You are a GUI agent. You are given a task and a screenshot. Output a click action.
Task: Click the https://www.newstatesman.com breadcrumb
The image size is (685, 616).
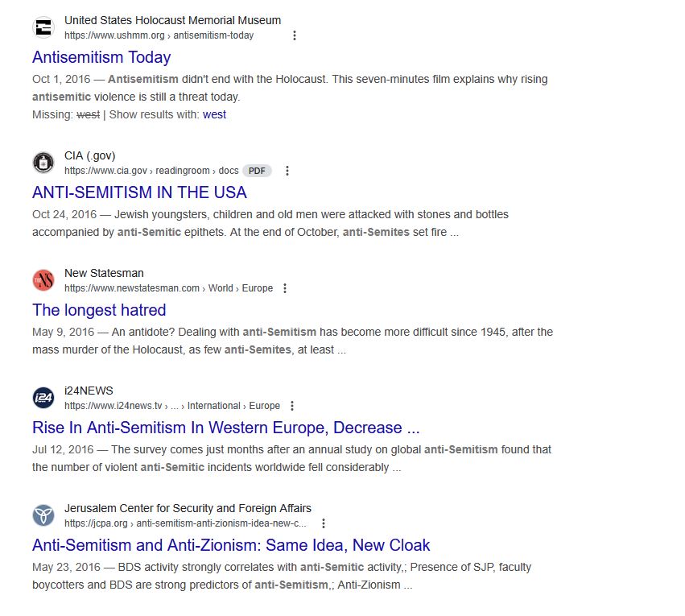(x=168, y=288)
